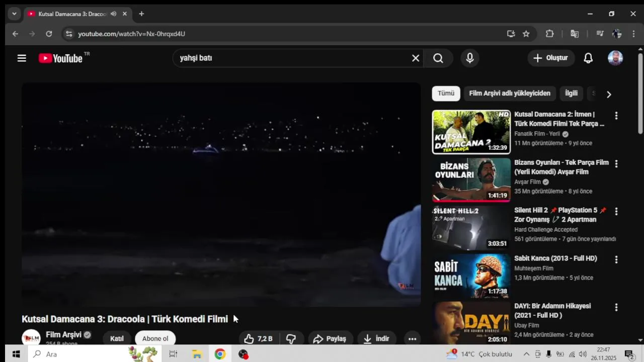The height and width of the screenshot is (362, 644).
Task: Open Kutsal Damacana 2 thumbnail
Action: [471, 132]
